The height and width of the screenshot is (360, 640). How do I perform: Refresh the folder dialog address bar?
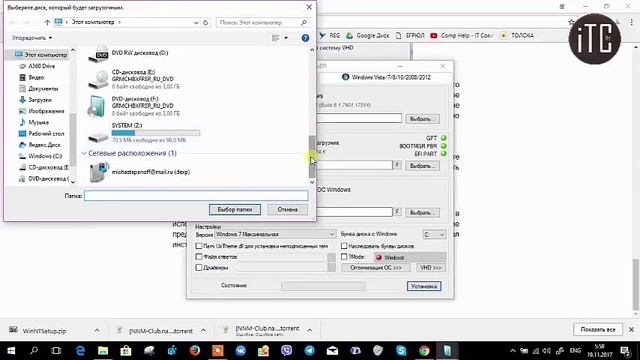coord(206,22)
